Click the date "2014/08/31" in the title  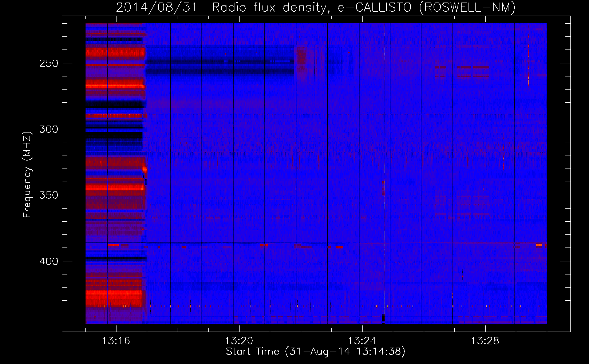pyautogui.click(x=157, y=7)
